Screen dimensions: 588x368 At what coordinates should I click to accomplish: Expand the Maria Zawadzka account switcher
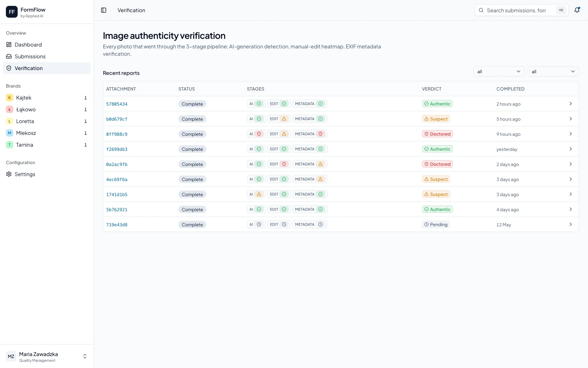(x=85, y=356)
